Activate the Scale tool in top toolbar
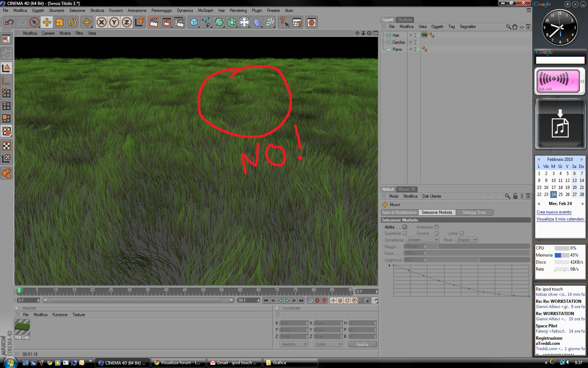Screen dimensions: 588x368 click(x=59, y=22)
